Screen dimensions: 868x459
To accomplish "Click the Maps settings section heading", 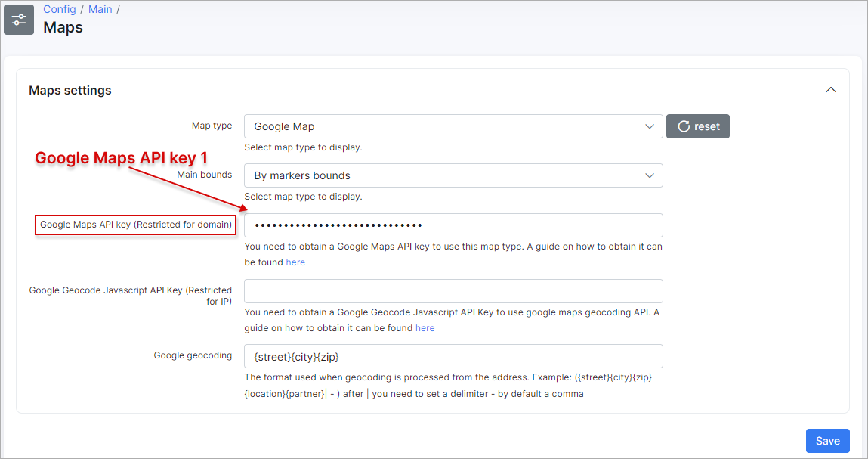I will tap(70, 90).
